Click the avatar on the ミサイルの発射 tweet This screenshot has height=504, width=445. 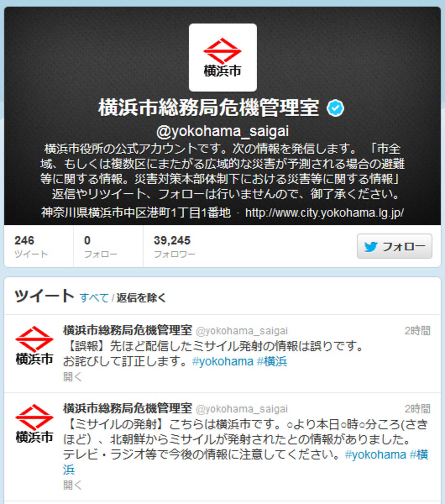click(x=34, y=423)
